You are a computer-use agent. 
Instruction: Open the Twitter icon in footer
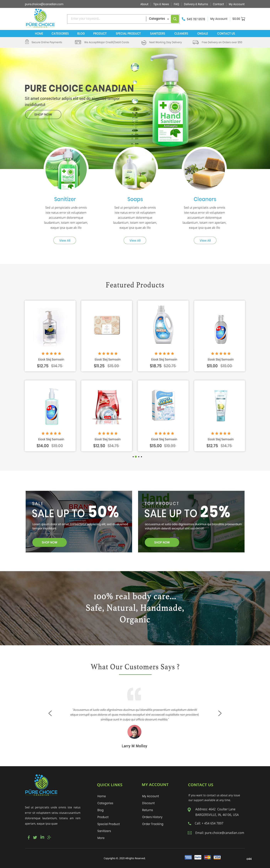tap(35, 837)
